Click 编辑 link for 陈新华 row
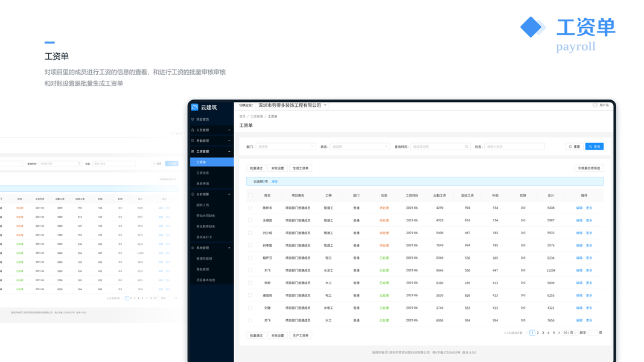This screenshot has width=644, height=362. [579, 208]
